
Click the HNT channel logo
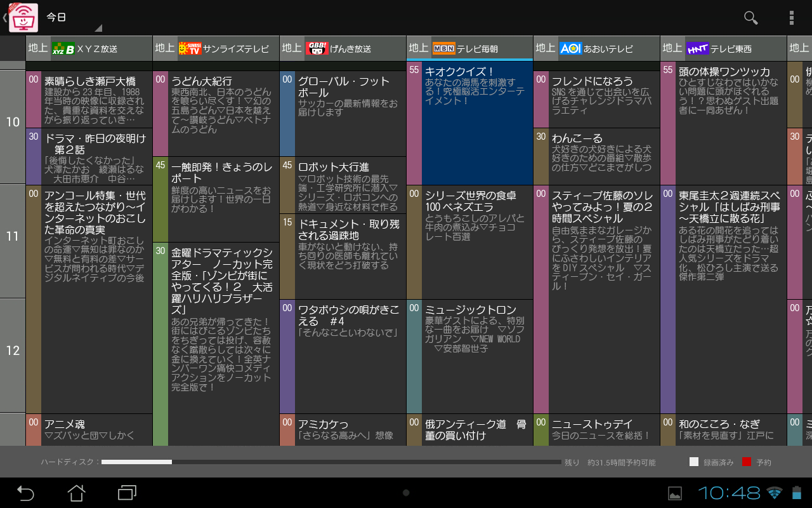[x=697, y=48]
